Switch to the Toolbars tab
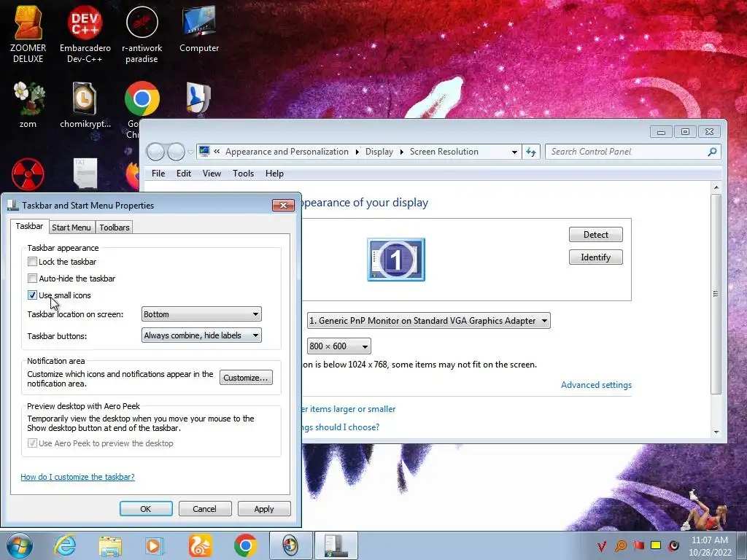The width and height of the screenshot is (747, 560). pos(115,227)
